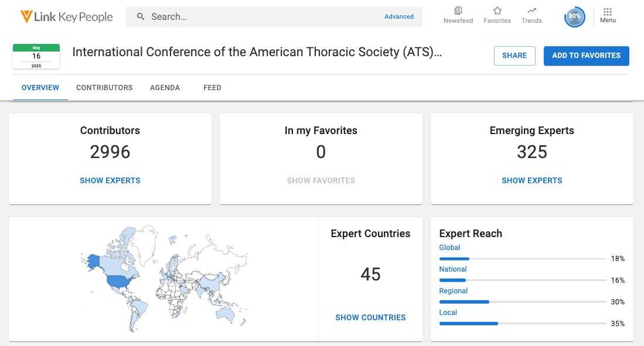Click the search magnifier icon

tap(141, 17)
